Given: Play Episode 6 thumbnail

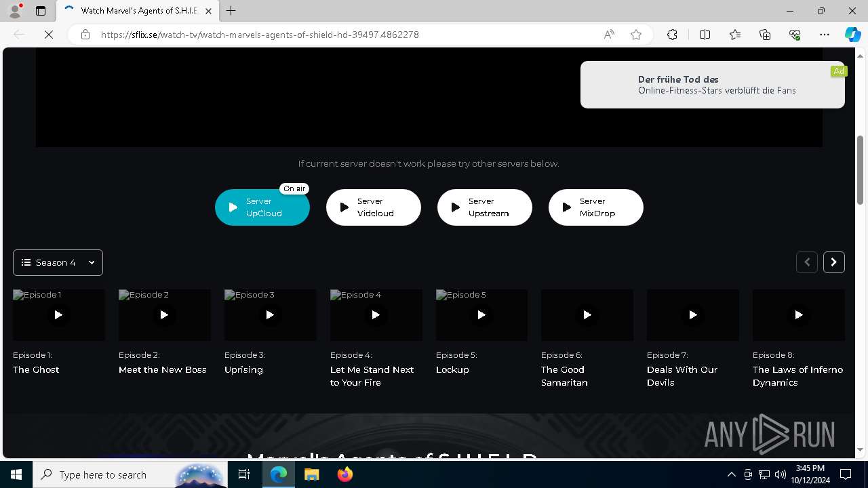Looking at the screenshot, I should point(587,315).
